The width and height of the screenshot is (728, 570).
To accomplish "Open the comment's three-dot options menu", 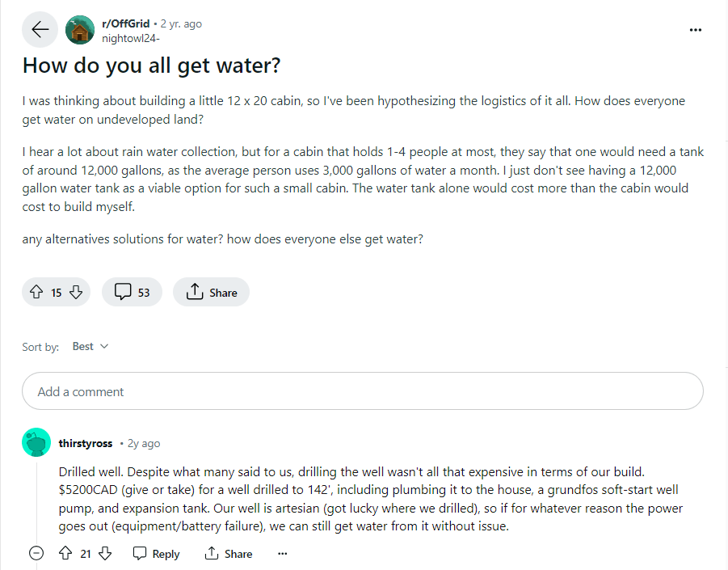I will [282, 553].
